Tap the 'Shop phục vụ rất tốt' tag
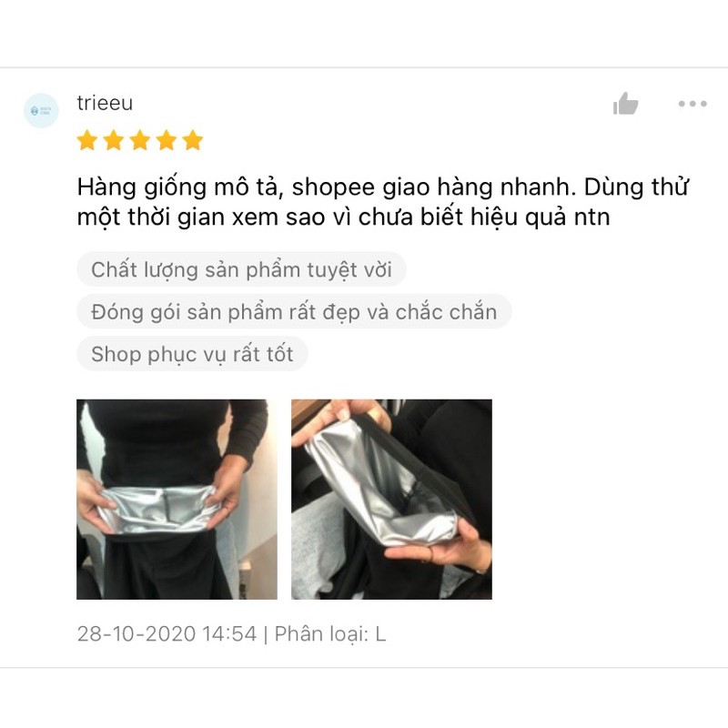Image resolution: width=728 pixels, height=728 pixels. pos(192,354)
